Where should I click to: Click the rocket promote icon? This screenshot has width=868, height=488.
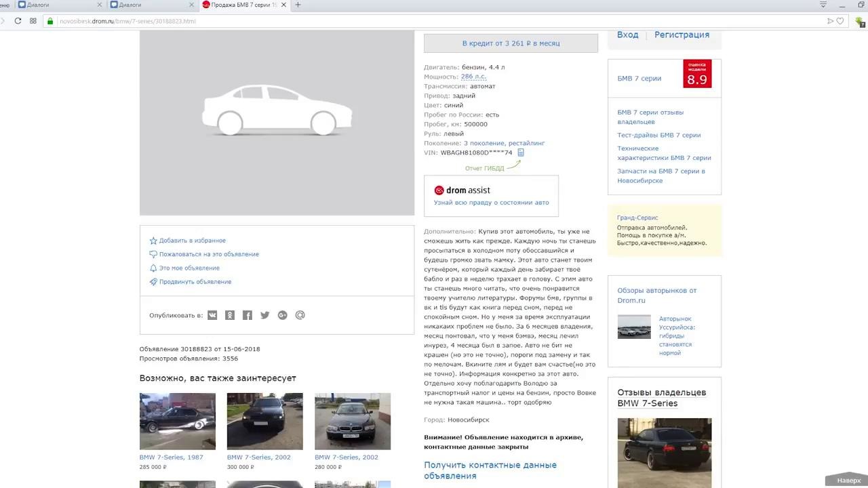(x=153, y=282)
